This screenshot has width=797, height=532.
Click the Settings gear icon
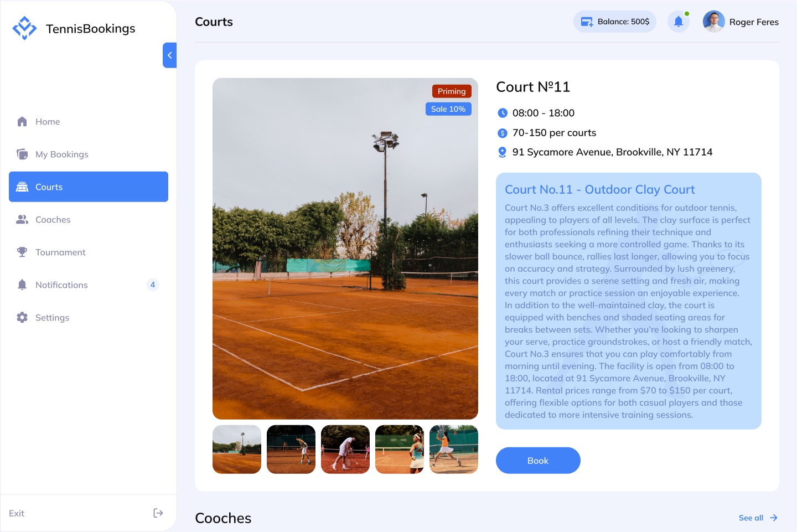tap(22, 318)
